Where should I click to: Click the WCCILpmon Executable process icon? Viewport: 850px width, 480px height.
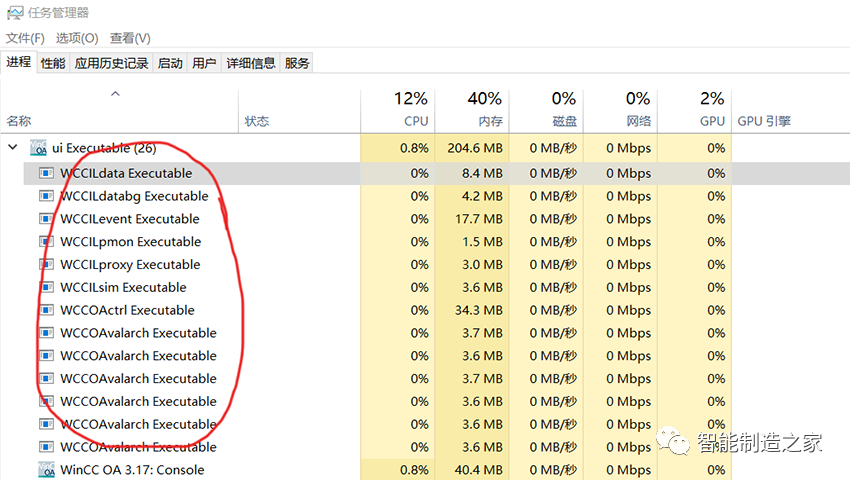46,241
